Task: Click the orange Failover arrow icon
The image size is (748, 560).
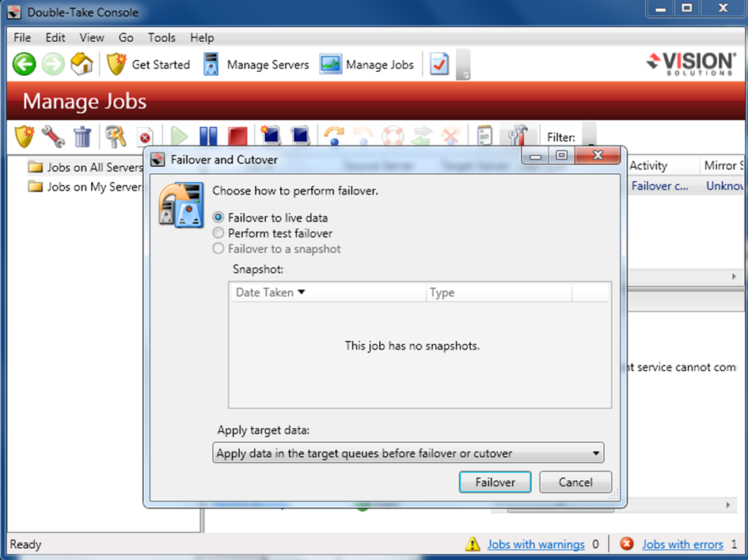Action: point(334,136)
